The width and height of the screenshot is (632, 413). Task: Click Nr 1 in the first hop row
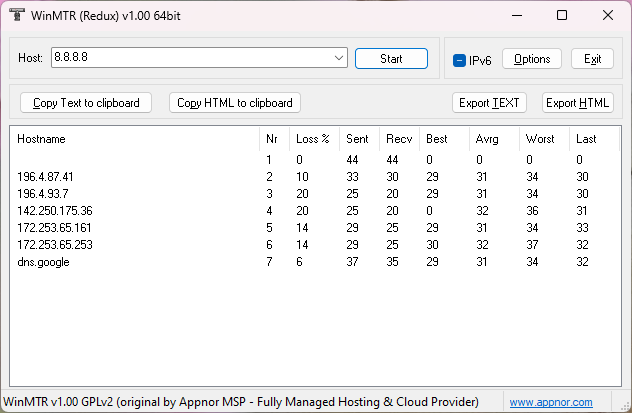point(268,160)
